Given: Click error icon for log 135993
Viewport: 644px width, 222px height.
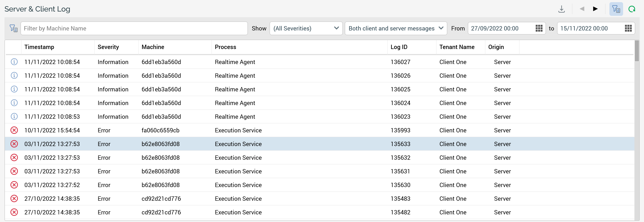Looking at the screenshot, I should pos(14,130).
